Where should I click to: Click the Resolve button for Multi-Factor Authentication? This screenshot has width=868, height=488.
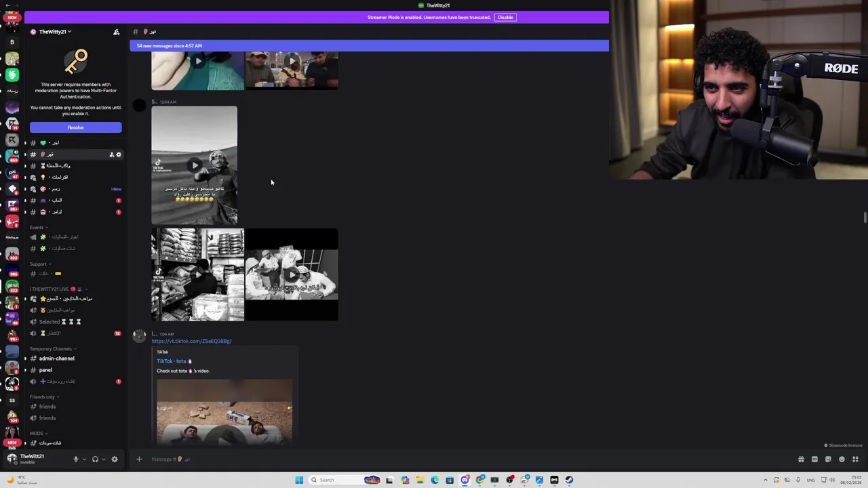(75, 127)
